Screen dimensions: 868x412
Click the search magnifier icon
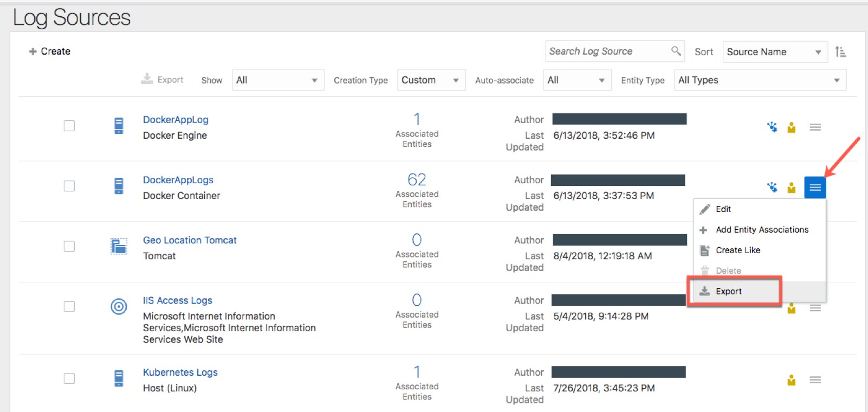(x=676, y=51)
